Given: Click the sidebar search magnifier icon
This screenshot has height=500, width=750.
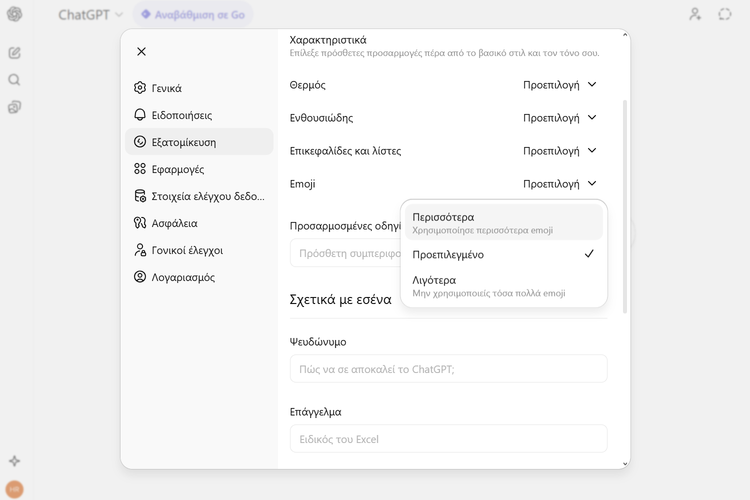Looking at the screenshot, I should (x=14, y=80).
